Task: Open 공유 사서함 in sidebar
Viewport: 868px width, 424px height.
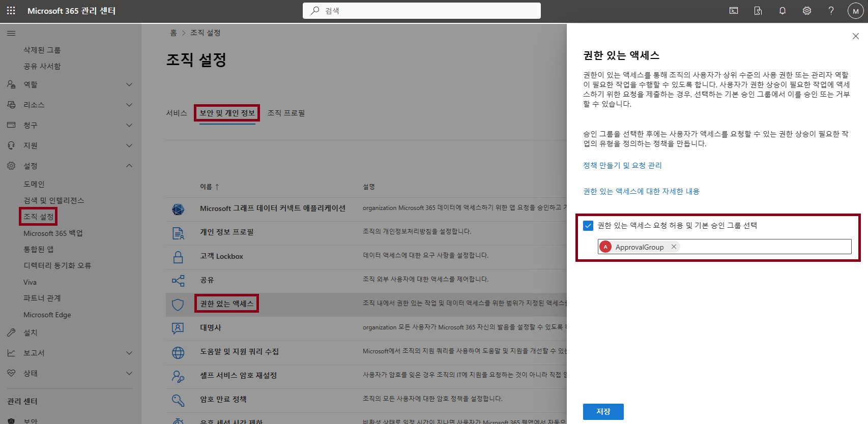Action: pos(42,66)
